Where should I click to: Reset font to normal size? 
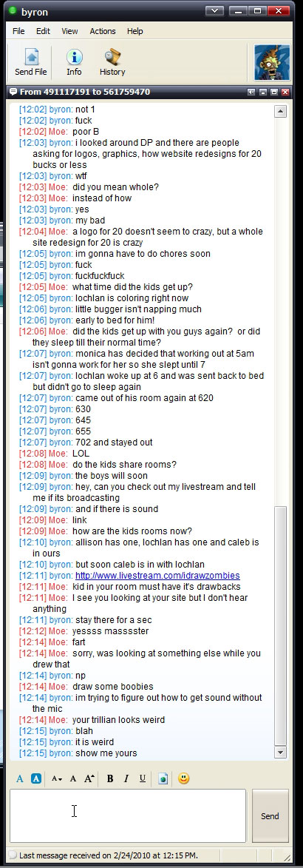73,778
